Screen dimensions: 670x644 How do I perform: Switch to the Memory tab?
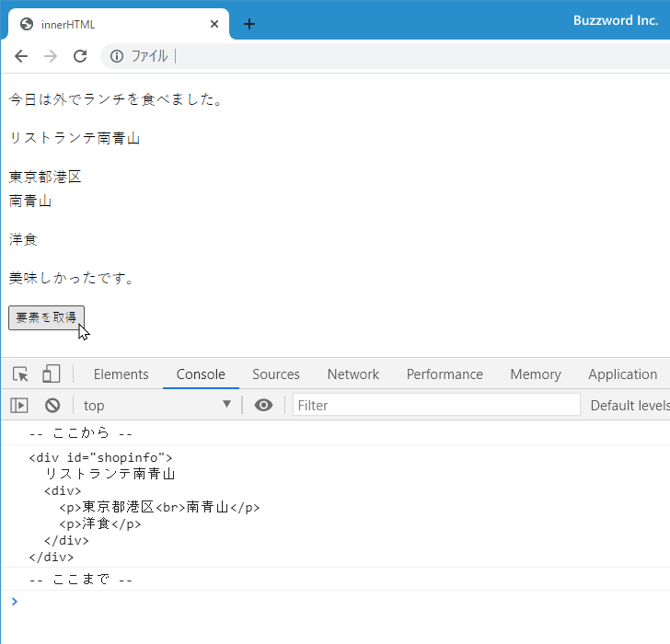point(536,374)
